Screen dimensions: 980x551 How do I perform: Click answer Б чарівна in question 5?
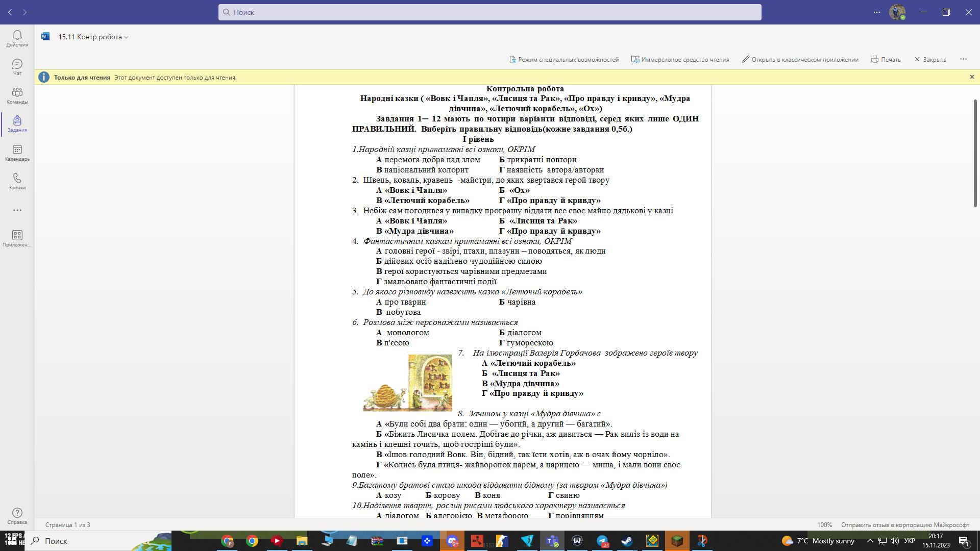(x=517, y=302)
